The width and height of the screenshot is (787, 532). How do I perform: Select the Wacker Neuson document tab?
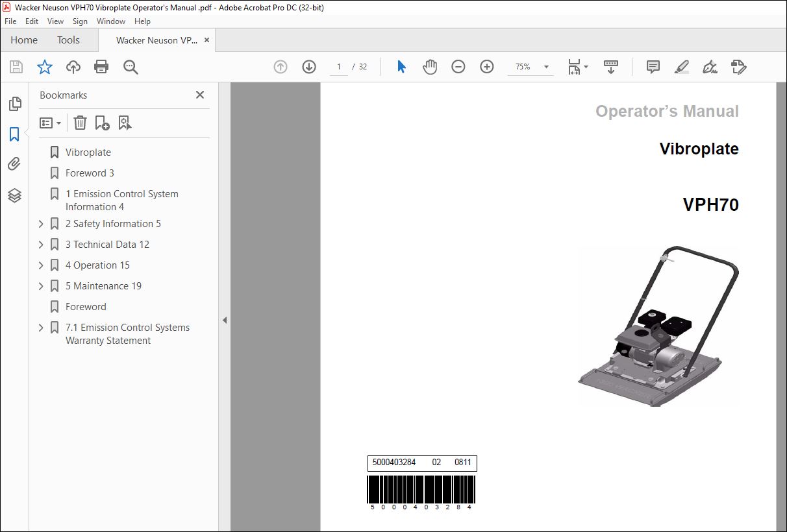tap(156, 40)
